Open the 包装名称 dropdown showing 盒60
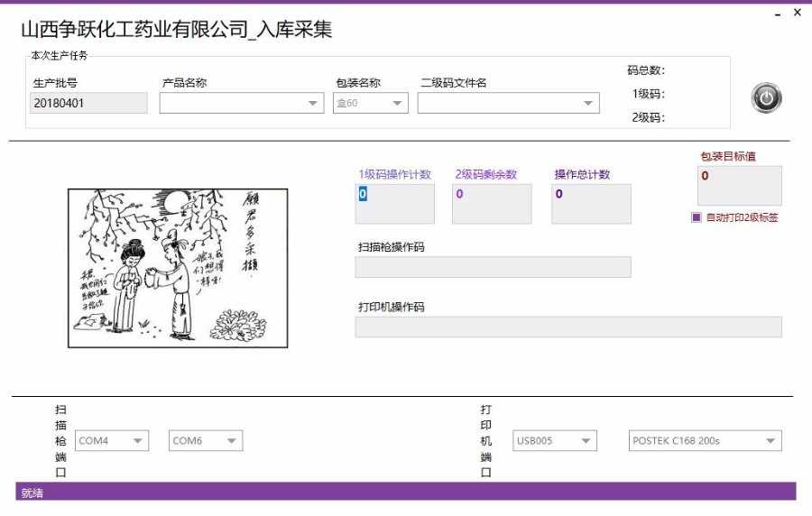Viewport: 812px width, 516px height. coord(370,103)
